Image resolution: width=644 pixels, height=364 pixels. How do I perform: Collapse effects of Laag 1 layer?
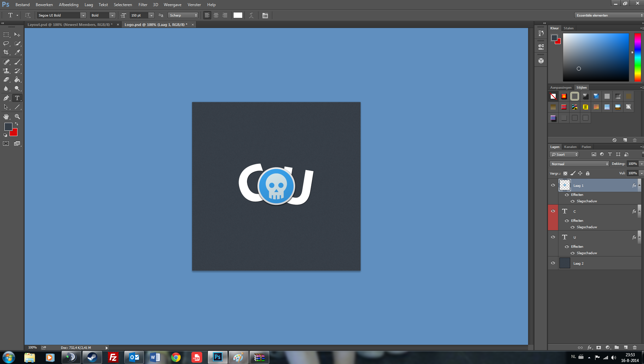[639, 185]
